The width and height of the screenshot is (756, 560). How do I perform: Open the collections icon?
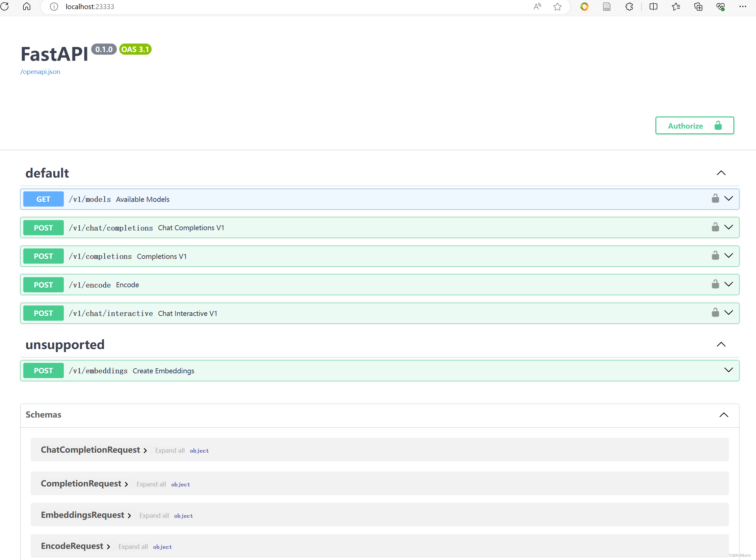(698, 6)
